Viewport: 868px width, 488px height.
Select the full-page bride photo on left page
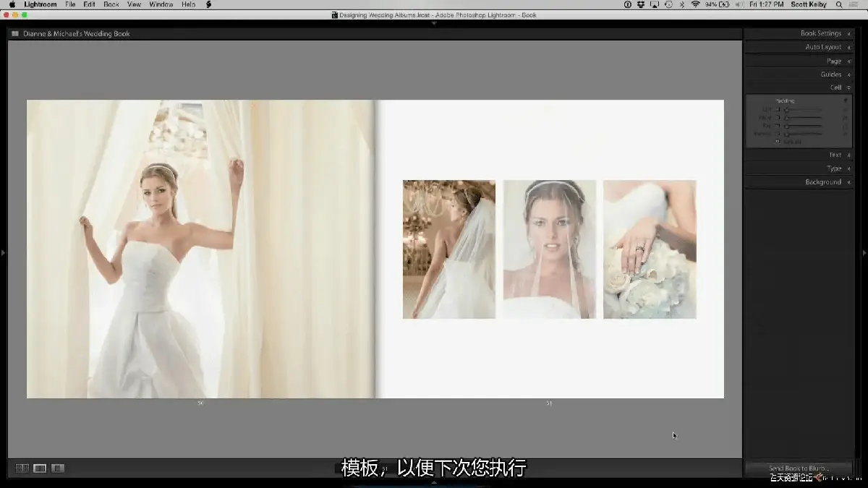[200, 249]
